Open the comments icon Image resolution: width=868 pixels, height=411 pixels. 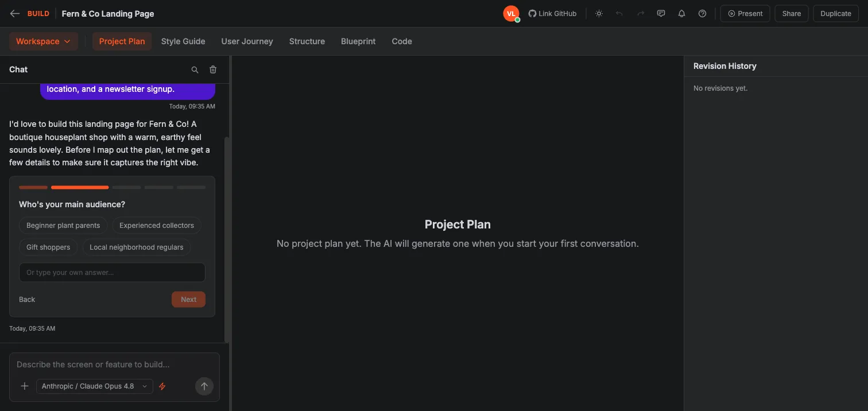[661, 14]
